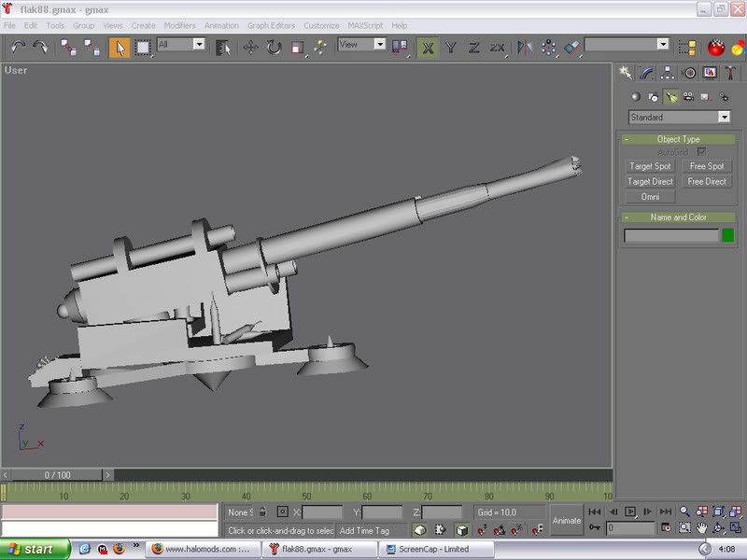Click the Select and Manipulate tool
The image size is (747, 560).
point(320,48)
